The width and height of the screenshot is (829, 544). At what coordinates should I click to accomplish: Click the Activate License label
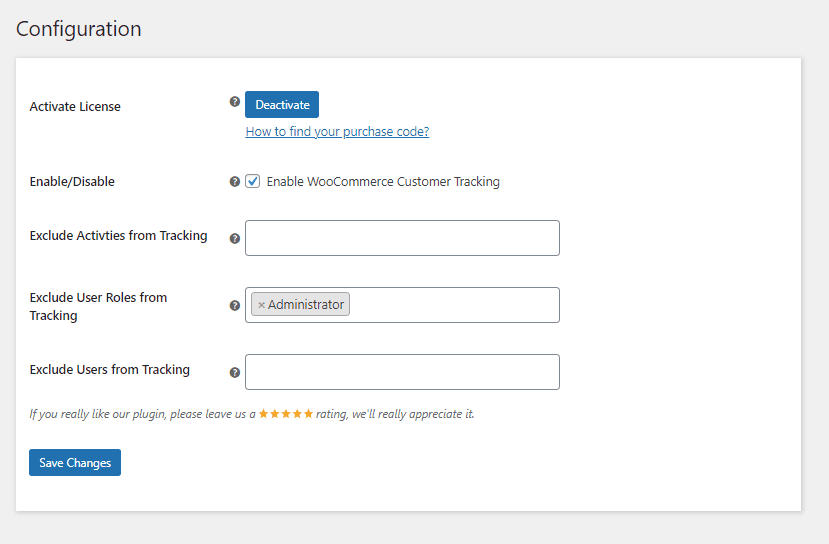[75, 106]
